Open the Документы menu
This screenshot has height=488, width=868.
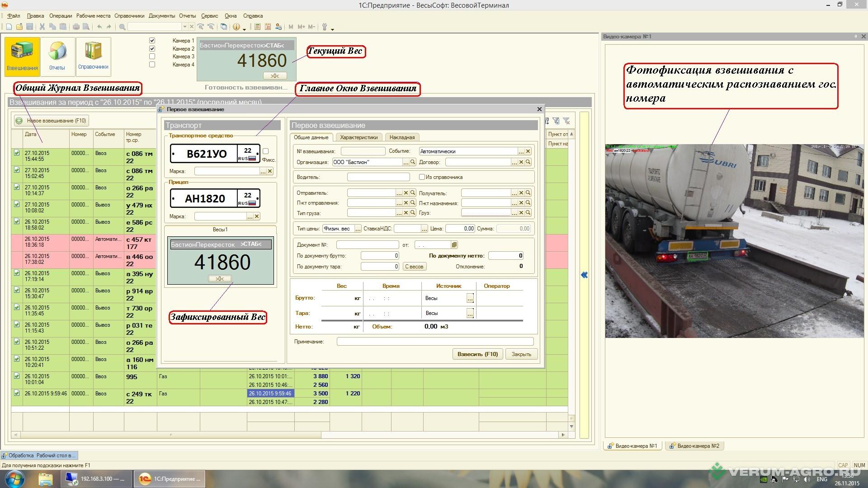pyautogui.click(x=161, y=16)
